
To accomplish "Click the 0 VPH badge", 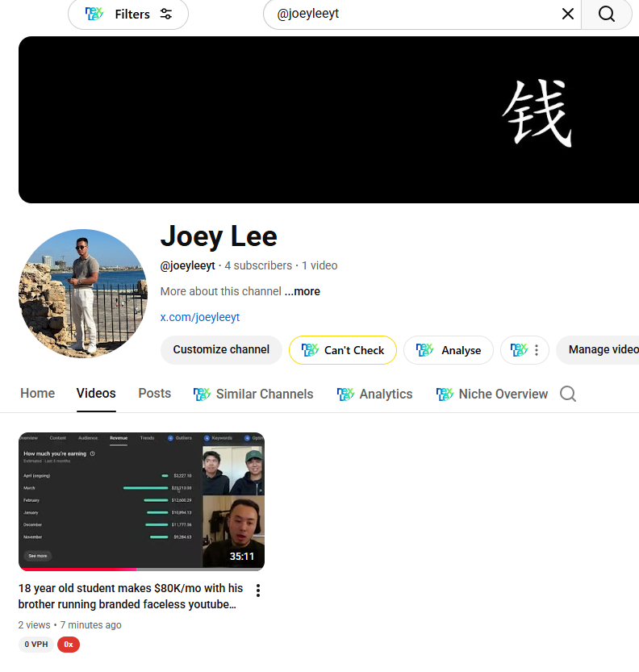I will [x=36, y=645].
